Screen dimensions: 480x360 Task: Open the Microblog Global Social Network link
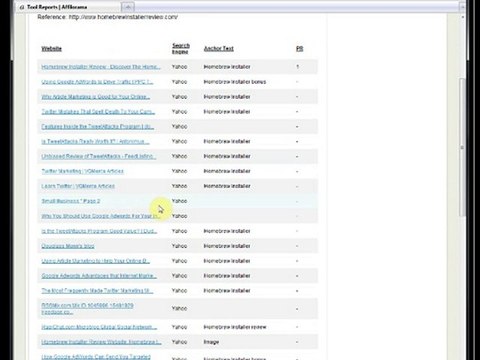pyautogui.click(x=99, y=327)
